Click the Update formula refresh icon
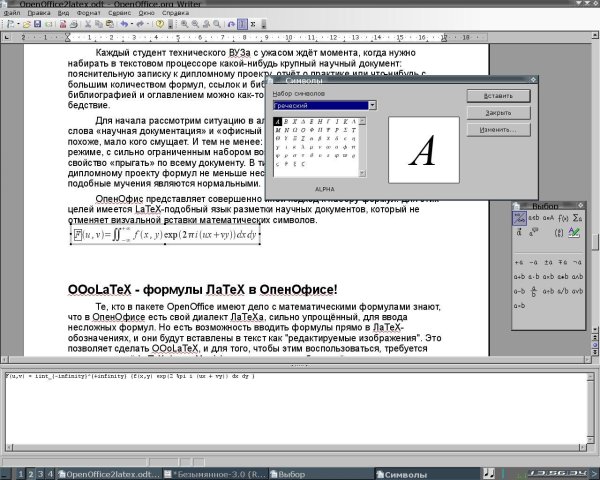The width and height of the screenshot is (600, 480). 231,24
